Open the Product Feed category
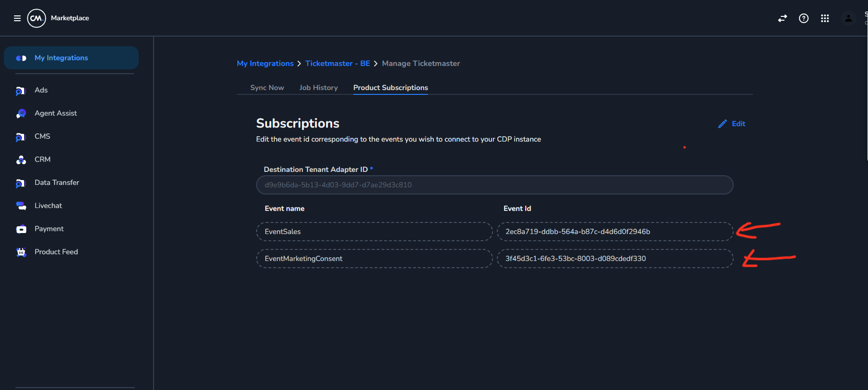Image resolution: width=868 pixels, height=390 pixels. (56, 252)
